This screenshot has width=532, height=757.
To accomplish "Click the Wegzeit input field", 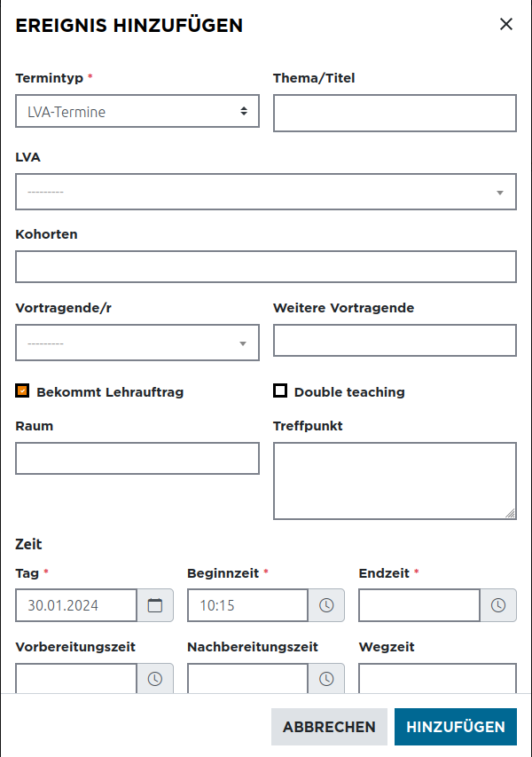I will click(437, 679).
